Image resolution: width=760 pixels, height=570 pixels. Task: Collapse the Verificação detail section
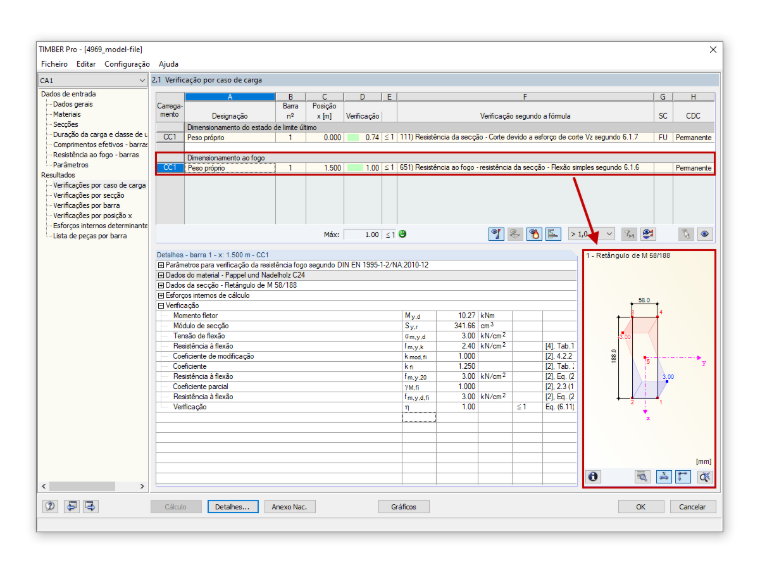161,306
